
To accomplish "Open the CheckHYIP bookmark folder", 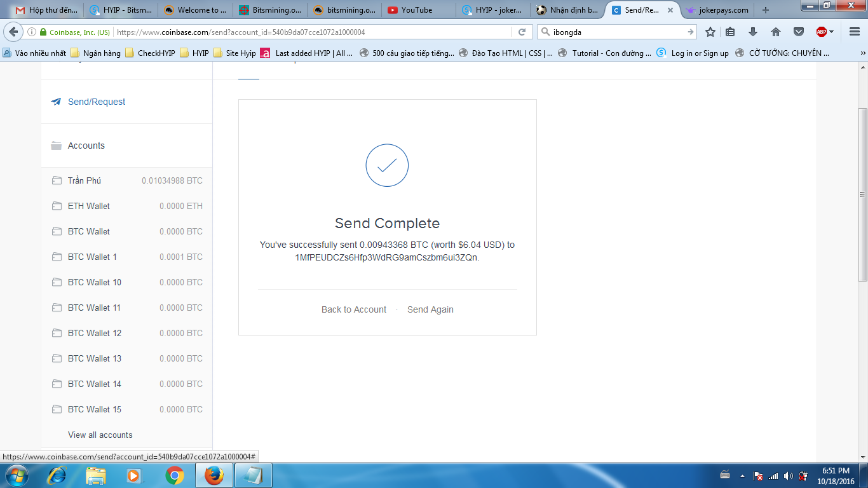I will point(150,53).
